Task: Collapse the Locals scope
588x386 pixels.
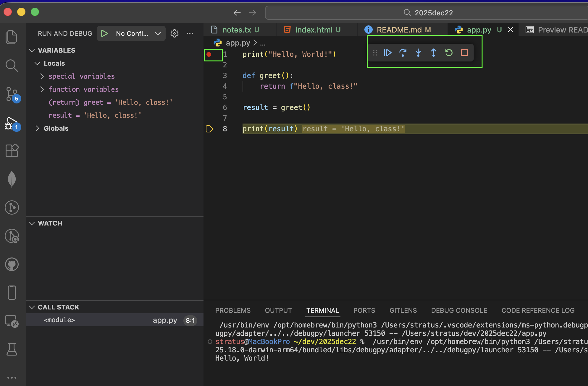Action: pyautogui.click(x=37, y=64)
